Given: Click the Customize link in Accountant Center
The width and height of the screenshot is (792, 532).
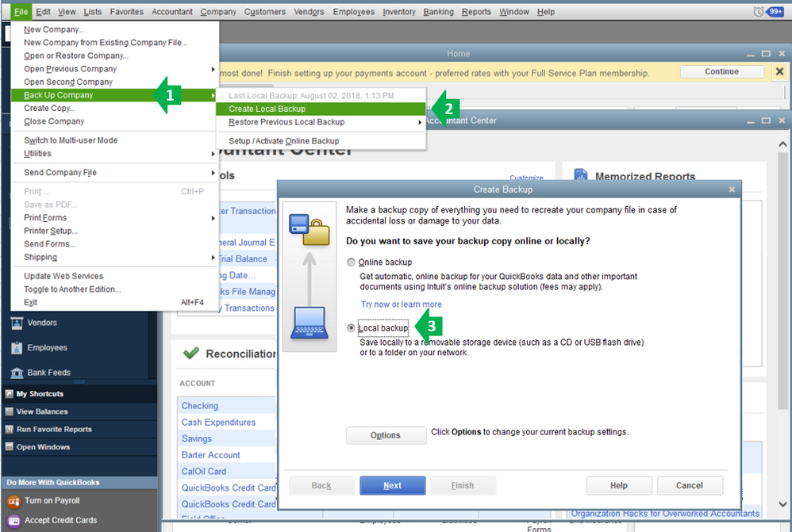Looking at the screenshot, I should (526, 178).
